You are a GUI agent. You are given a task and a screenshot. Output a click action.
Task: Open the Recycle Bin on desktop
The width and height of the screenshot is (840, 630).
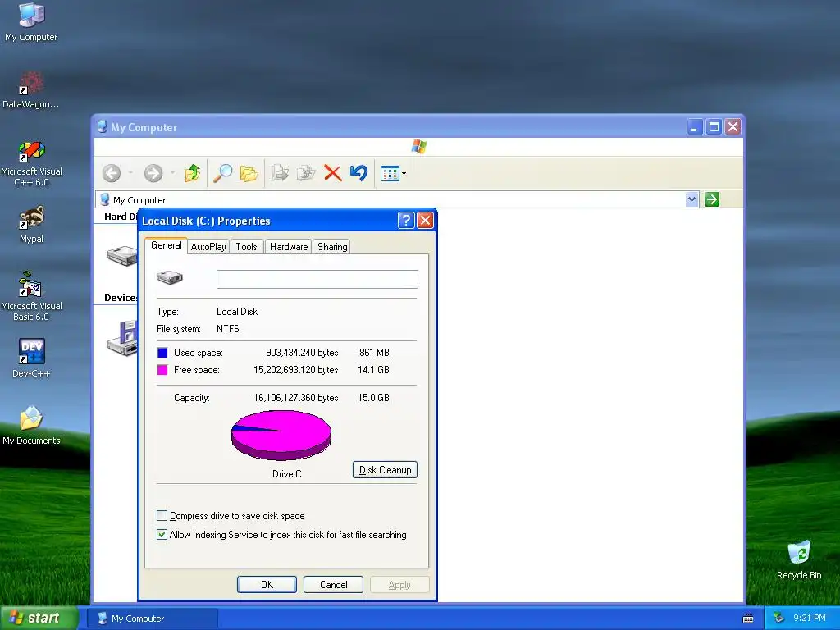click(x=799, y=560)
